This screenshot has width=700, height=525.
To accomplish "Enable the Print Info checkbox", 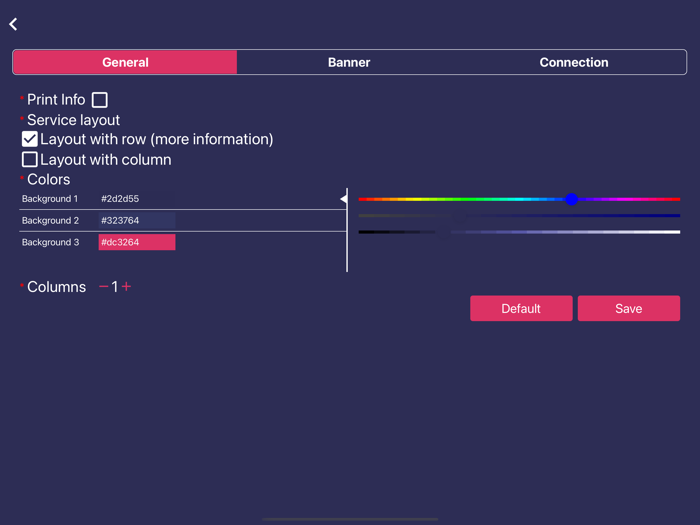I will (100, 100).
